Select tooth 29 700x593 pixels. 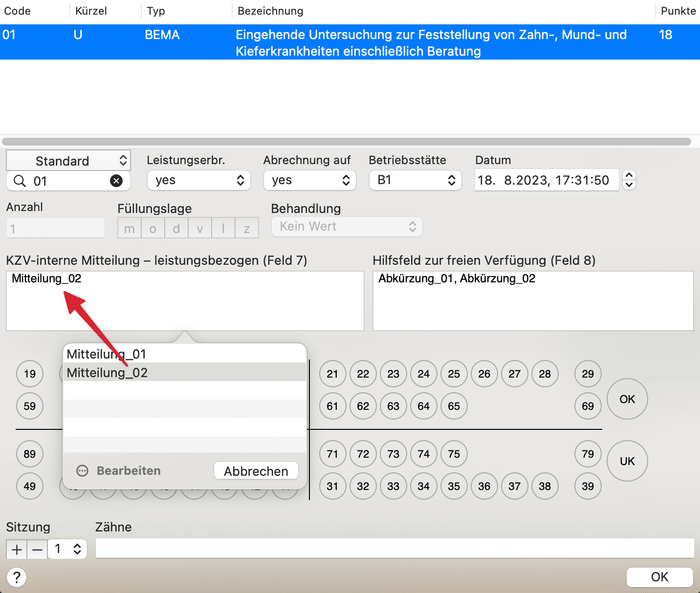coord(588,374)
